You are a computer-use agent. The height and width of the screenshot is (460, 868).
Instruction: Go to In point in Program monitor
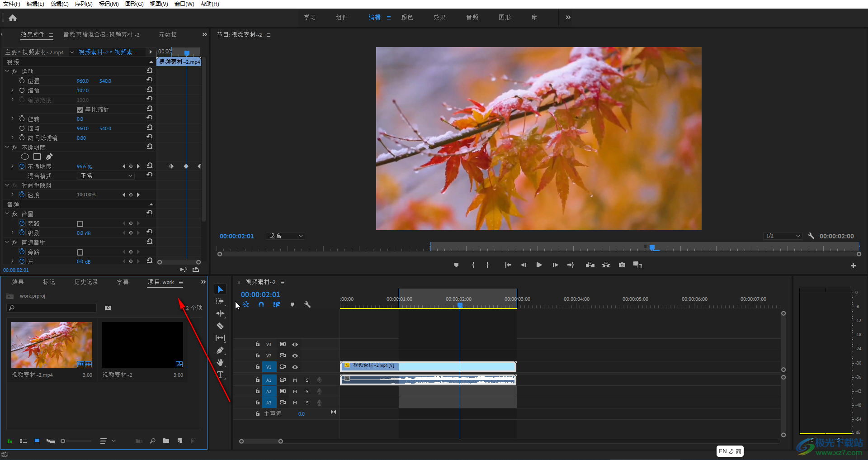508,265
